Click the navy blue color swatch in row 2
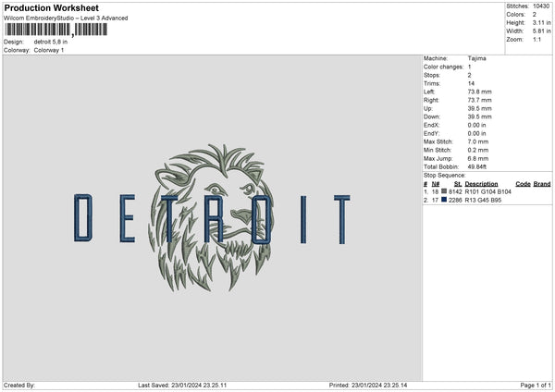Viewport: 555px width, 392px height. coord(444,200)
